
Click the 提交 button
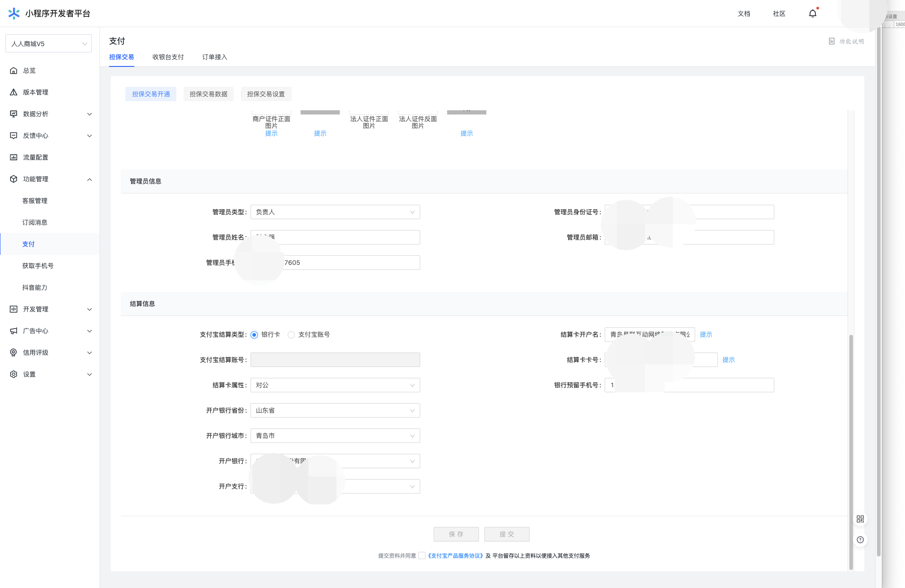(507, 534)
